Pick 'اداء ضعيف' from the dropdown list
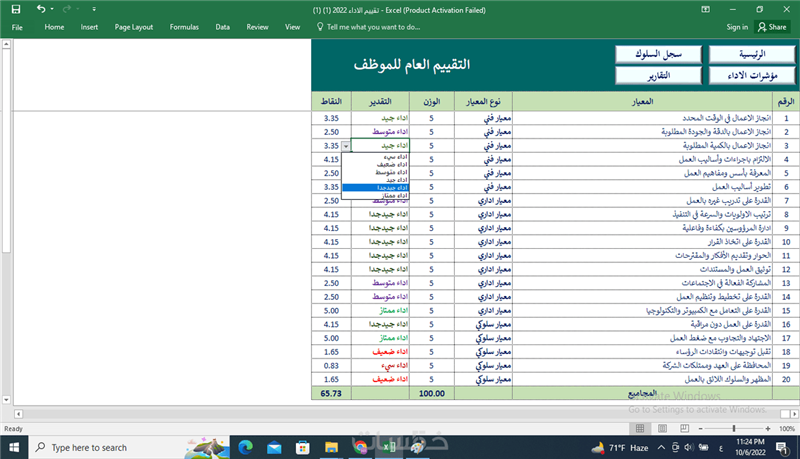 (378, 164)
